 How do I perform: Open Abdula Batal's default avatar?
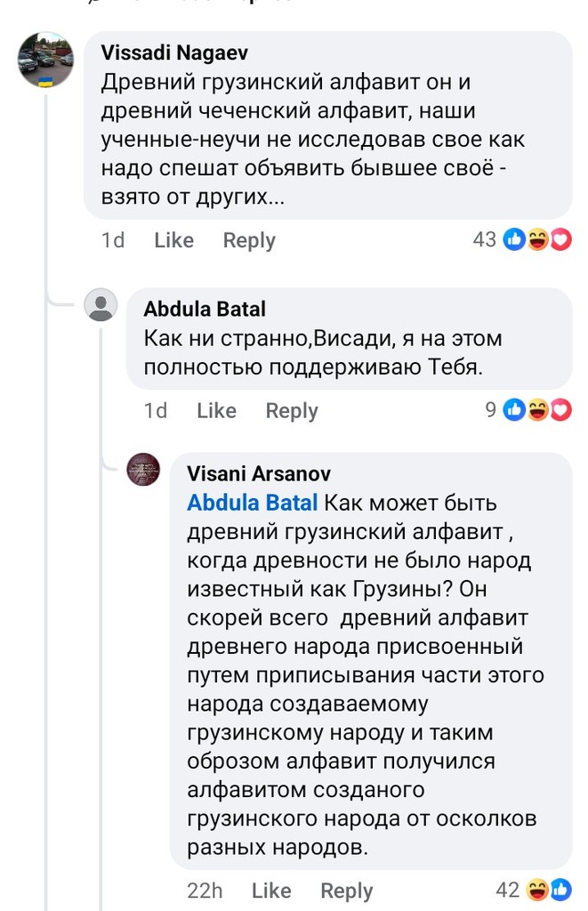(x=101, y=306)
